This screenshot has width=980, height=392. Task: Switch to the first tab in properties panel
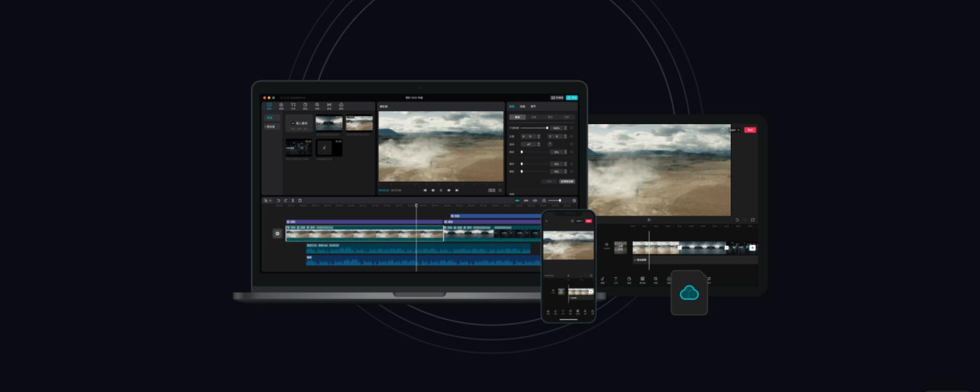point(511,107)
